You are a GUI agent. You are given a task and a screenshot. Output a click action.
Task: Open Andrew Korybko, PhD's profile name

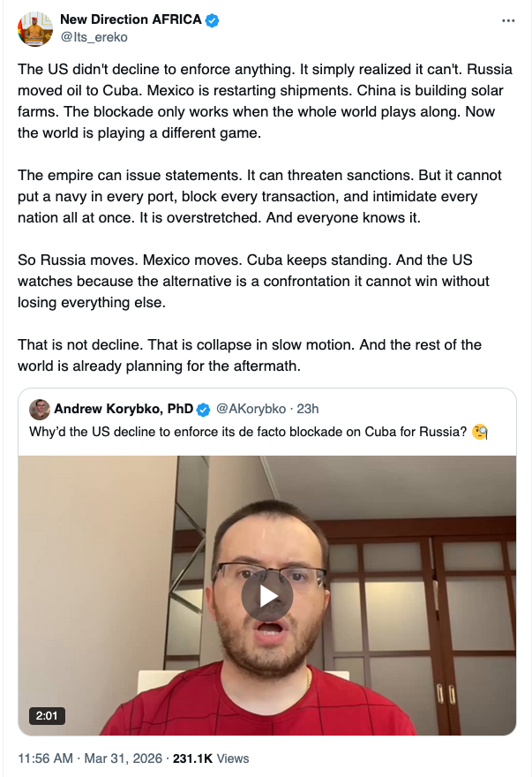coord(124,409)
